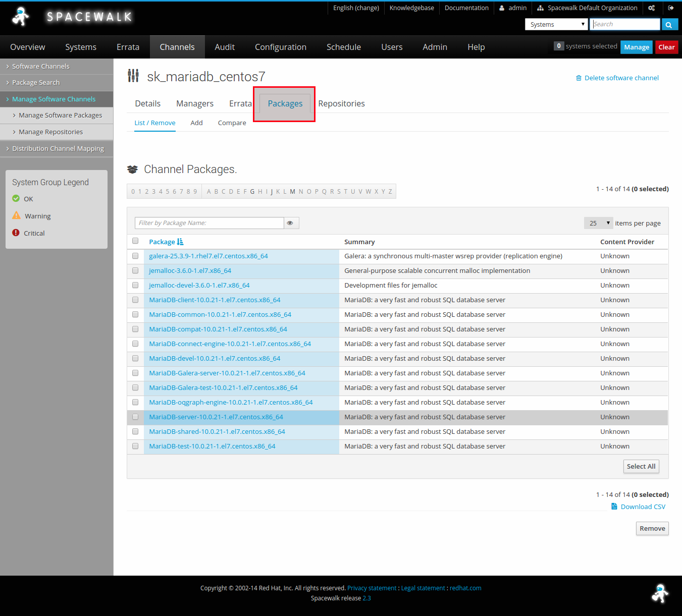This screenshot has width=682, height=616.
Task: Click the Spacewalk astronaut logo in header
Action: [21, 17]
